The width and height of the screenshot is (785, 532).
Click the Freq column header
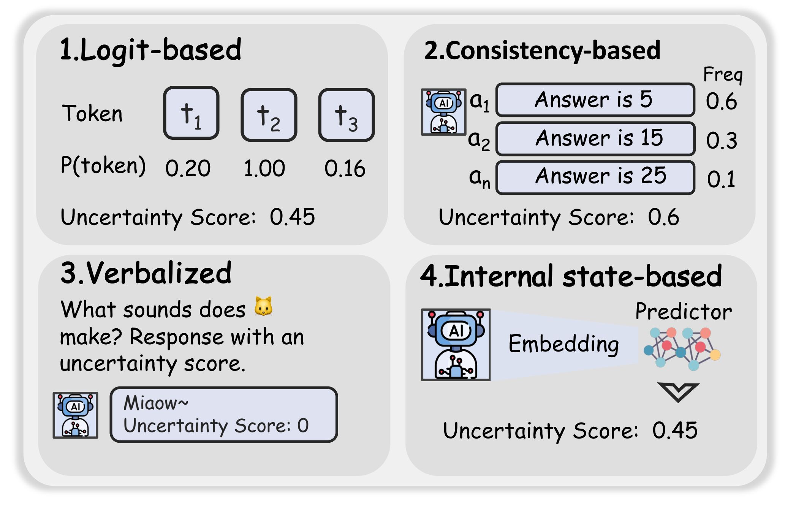tap(723, 75)
